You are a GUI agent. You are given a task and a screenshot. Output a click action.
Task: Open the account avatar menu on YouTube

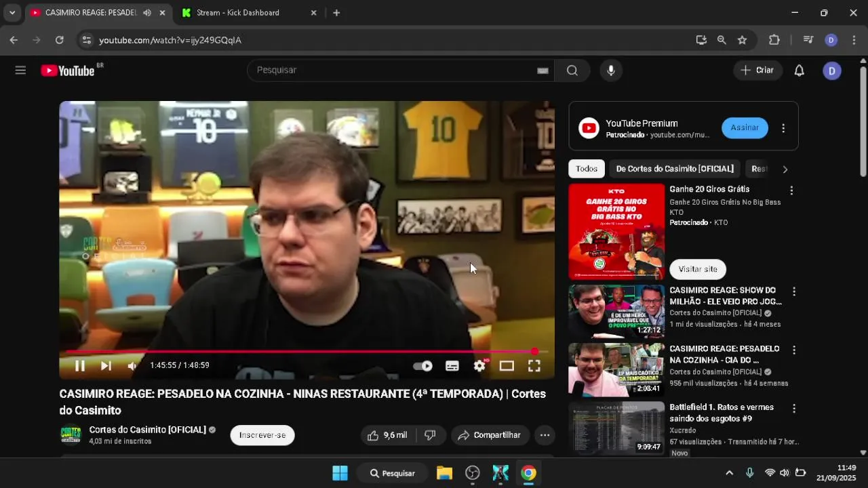[x=832, y=70]
